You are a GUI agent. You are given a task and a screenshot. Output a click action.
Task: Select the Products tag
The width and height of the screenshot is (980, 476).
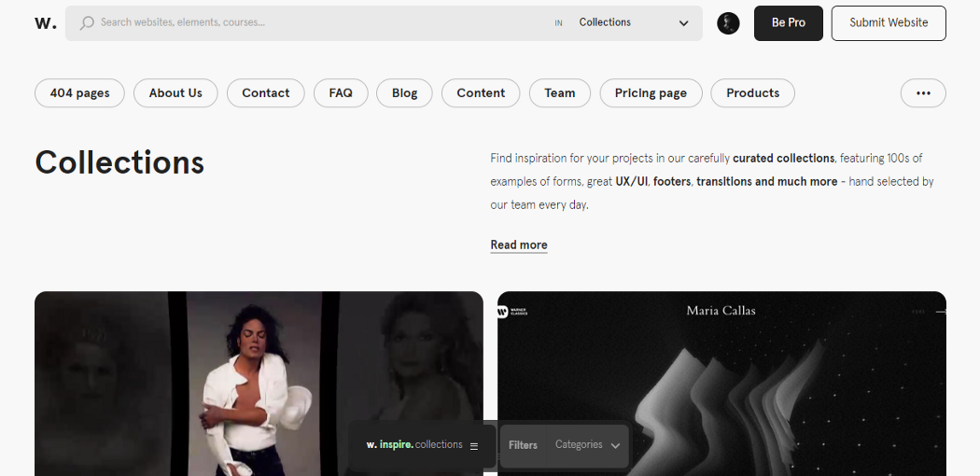point(752,93)
